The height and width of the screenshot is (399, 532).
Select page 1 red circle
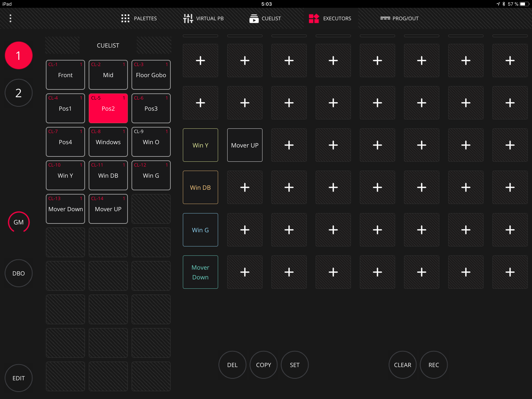pos(18,56)
